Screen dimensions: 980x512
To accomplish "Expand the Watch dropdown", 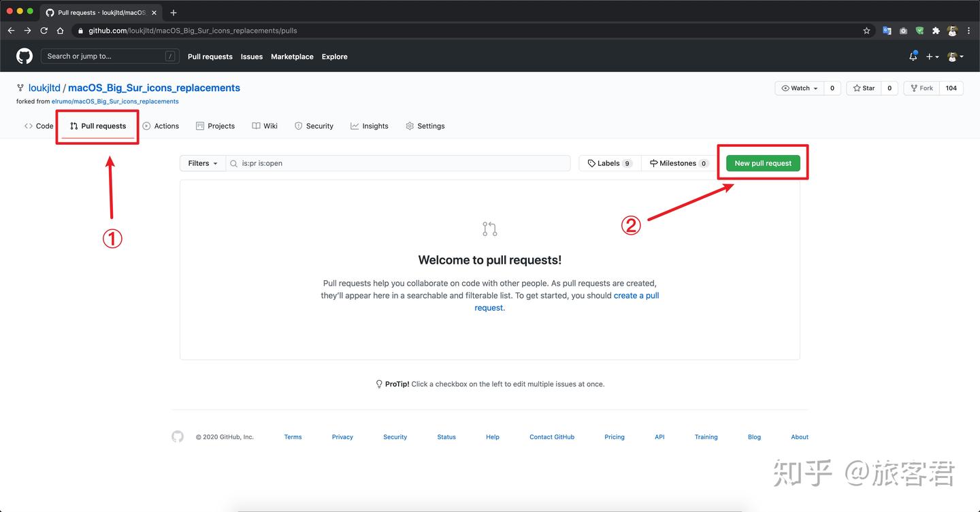I will click(x=800, y=88).
